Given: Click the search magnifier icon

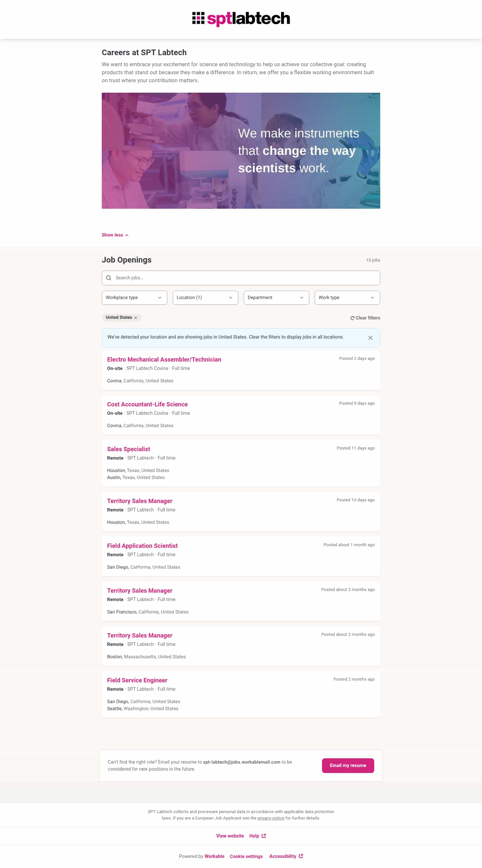Looking at the screenshot, I should click(x=108, y=278).
